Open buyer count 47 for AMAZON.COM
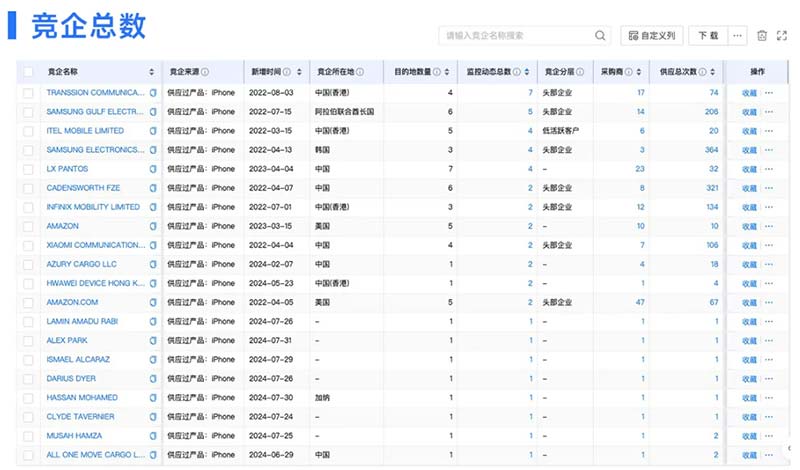Screen dimensions: 800x470 (640, 303)
